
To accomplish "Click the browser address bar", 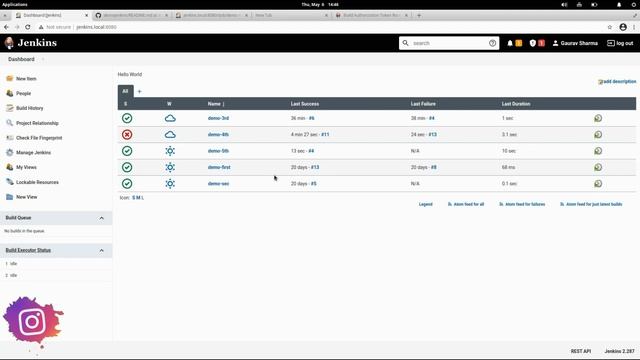I will click(x=318, y=27).
